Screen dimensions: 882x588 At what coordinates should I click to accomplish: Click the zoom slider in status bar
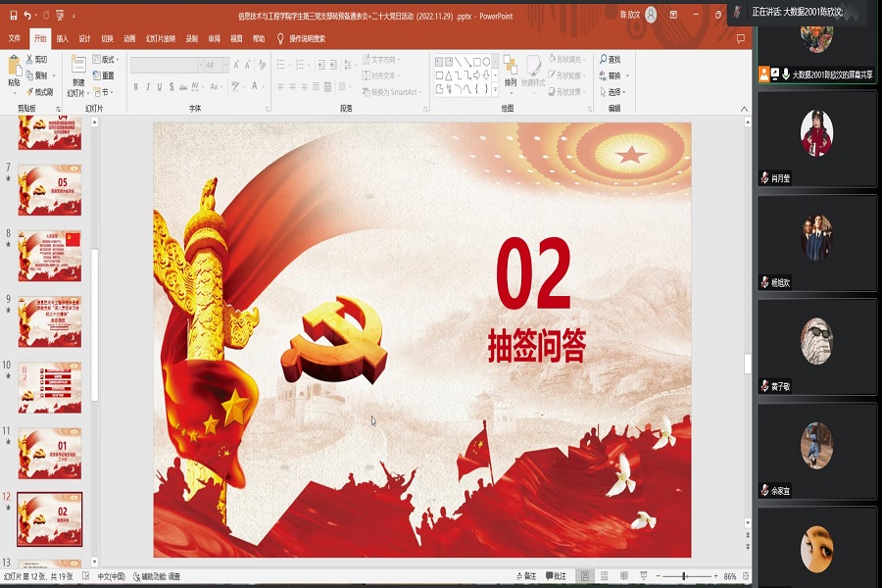pos(684,576)
